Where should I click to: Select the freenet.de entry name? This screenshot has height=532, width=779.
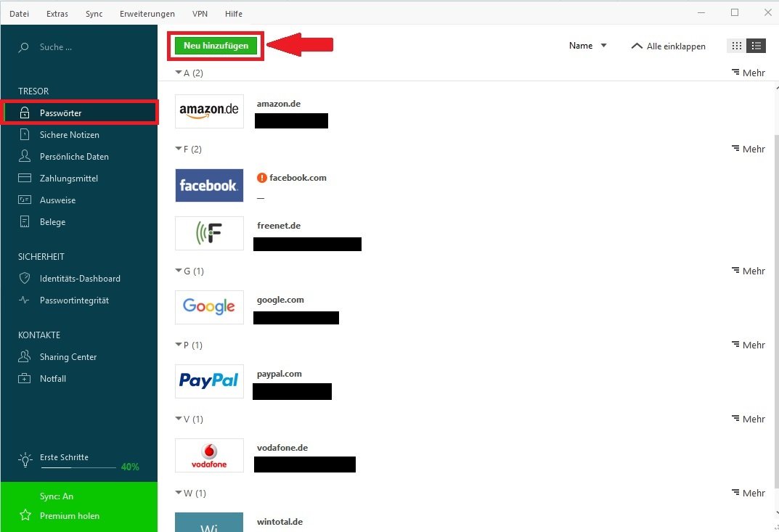tap(279, 226)
